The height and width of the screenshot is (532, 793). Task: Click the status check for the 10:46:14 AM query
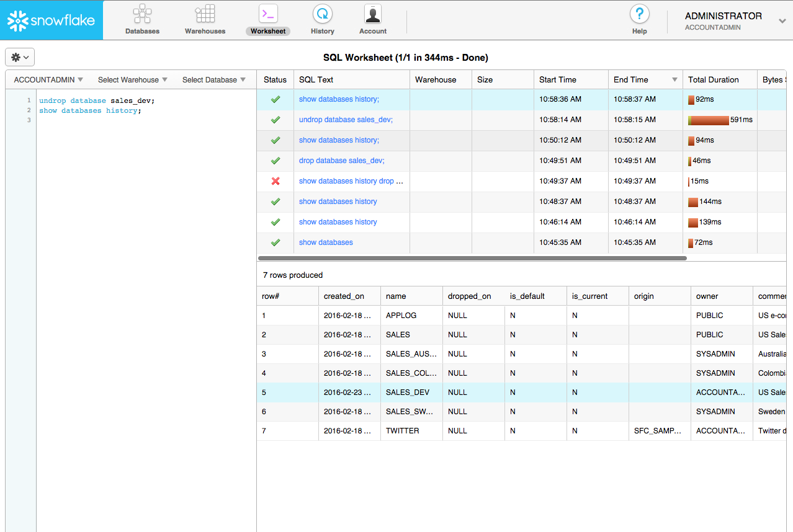276,222
